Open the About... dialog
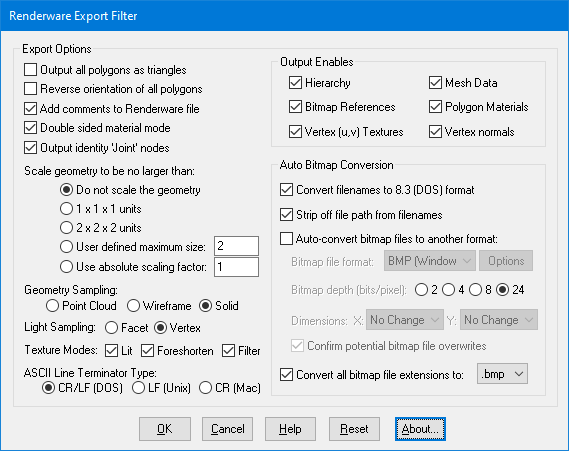569x451 pixels. click(420, 429)
